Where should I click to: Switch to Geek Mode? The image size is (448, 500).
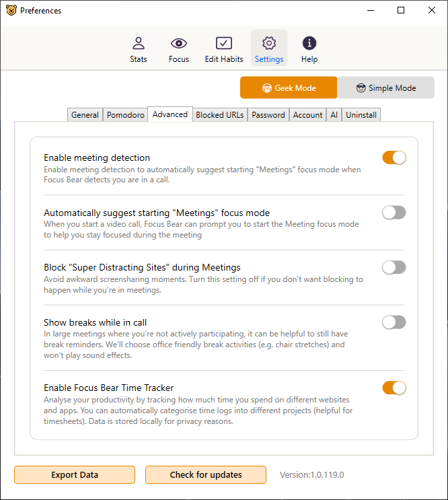(289, 87)
